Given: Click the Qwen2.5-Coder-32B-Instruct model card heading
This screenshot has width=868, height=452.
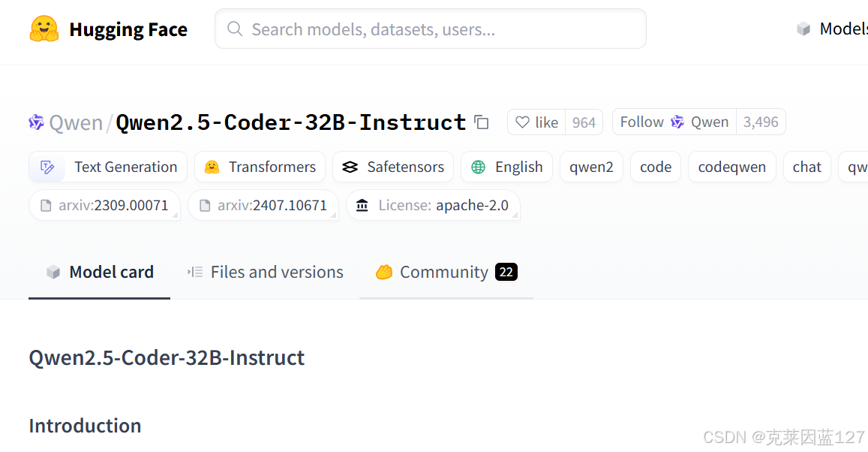Looking at the screenshot, I should coord(167,358).
